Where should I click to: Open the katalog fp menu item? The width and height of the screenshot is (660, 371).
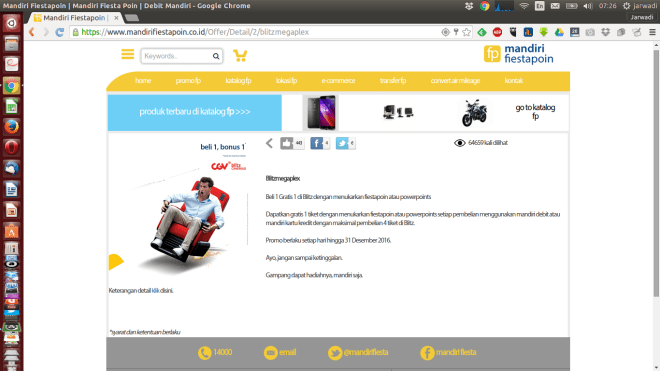click(x=238, y=80)
